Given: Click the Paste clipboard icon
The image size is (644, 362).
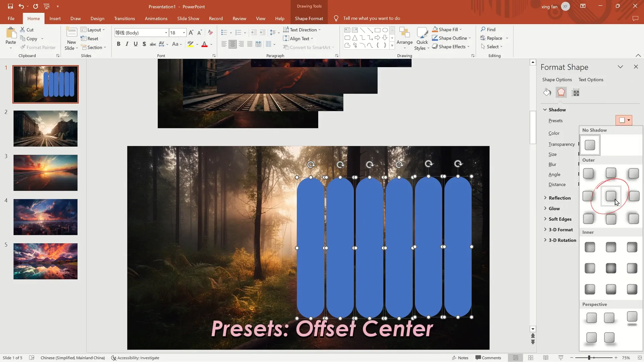Looking at the screenshot, I should (11, 34).
